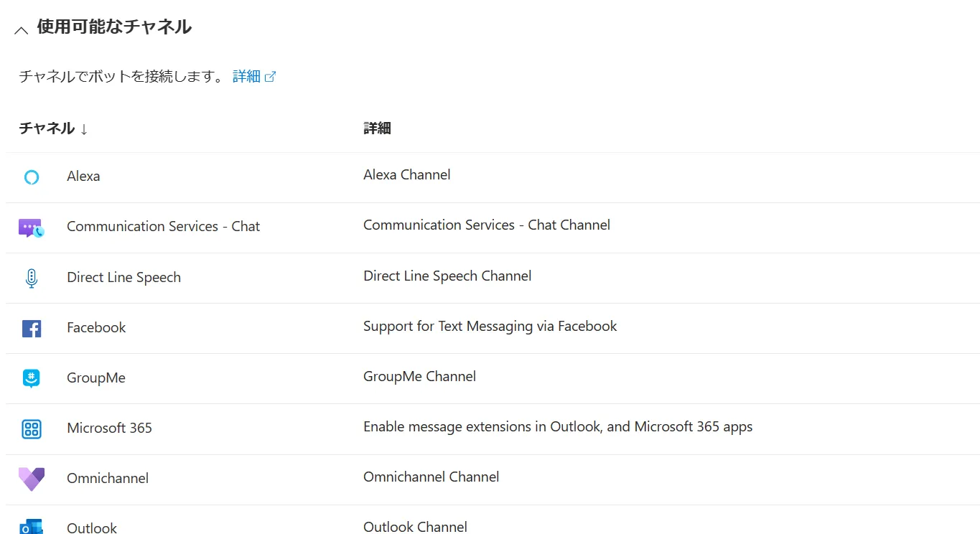Click the Facebook channel icon

[x=31, y=328]
